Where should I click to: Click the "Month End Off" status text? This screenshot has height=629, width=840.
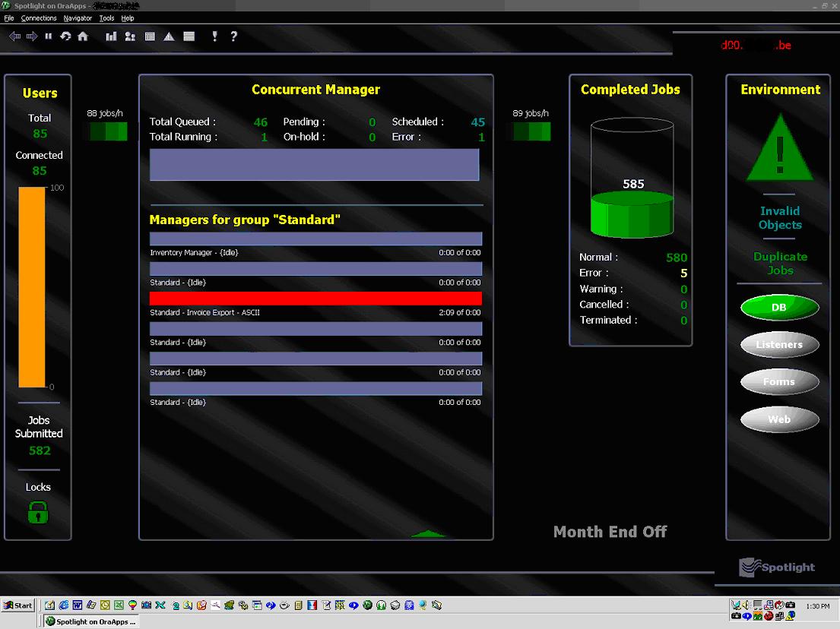[610, 532]
